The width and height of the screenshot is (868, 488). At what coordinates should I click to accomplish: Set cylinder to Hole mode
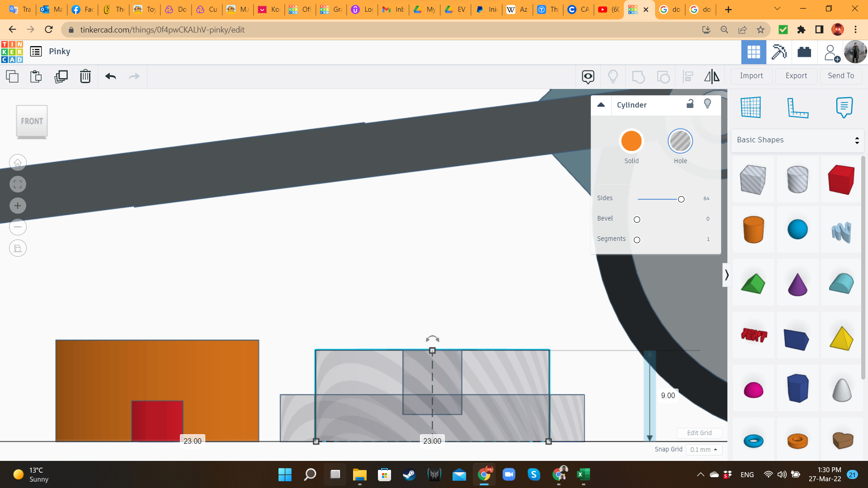[680, 141]
